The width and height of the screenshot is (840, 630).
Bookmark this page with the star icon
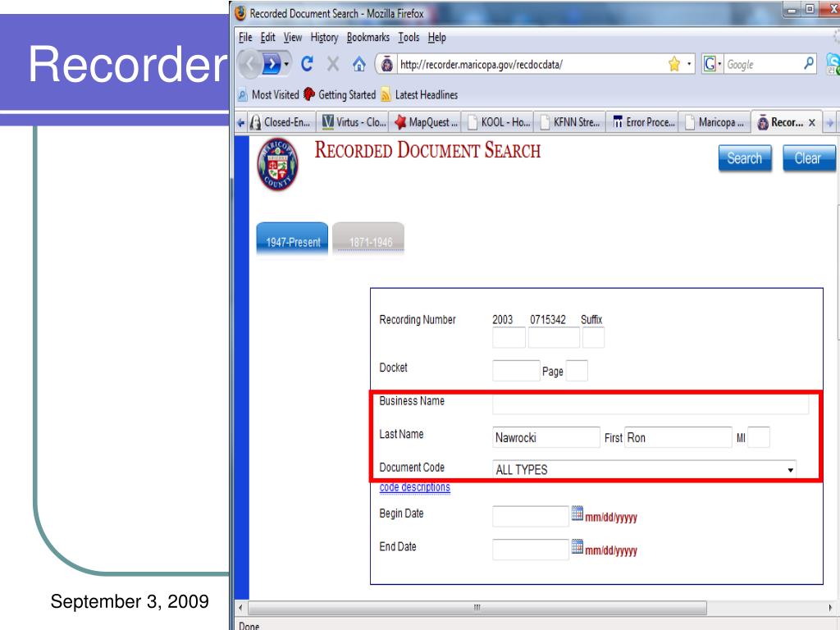[674, 64]
